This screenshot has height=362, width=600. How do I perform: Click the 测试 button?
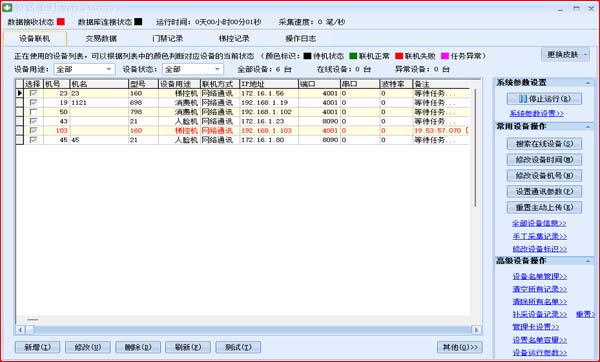pos(238,347)
